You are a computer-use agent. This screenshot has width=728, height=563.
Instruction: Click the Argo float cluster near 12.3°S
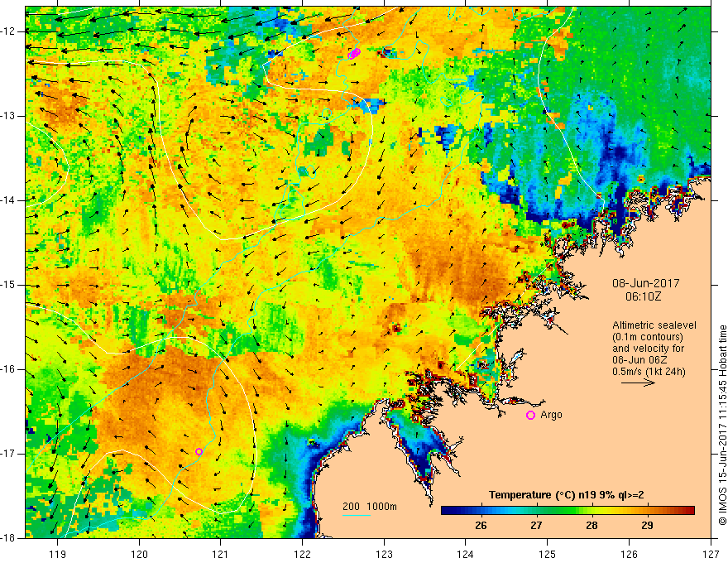354,54
